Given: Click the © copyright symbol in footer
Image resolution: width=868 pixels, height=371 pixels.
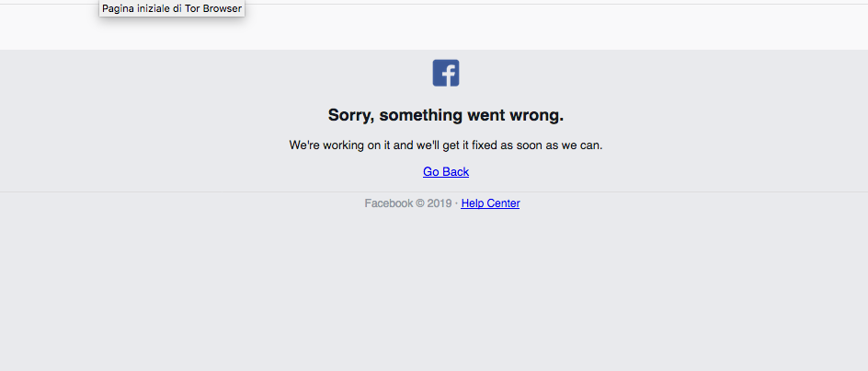Looking at the screenshot, I should tap(419, 203).
